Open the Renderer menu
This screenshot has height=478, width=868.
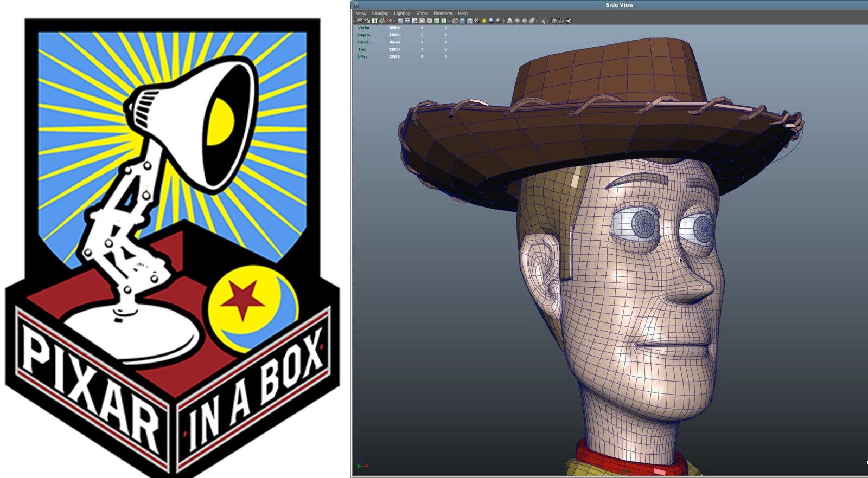pyautogui.click(x=443, y=13)
